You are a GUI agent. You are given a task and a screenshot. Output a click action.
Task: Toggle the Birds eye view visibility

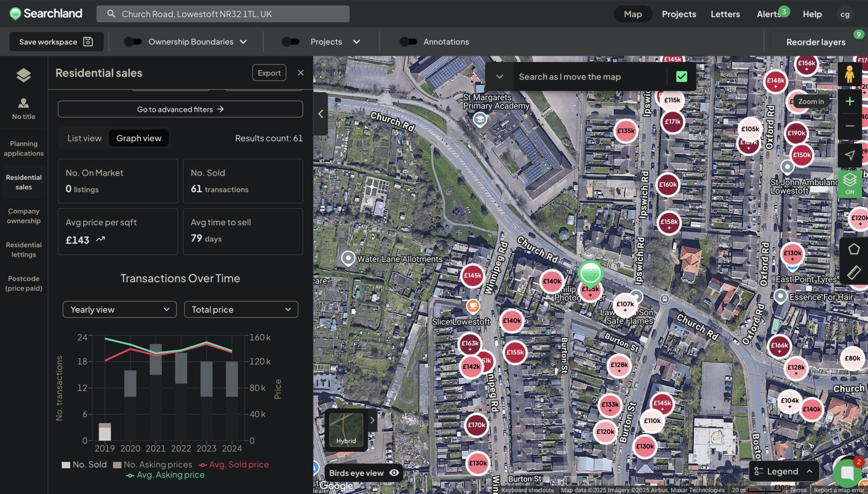pos(394,473)
